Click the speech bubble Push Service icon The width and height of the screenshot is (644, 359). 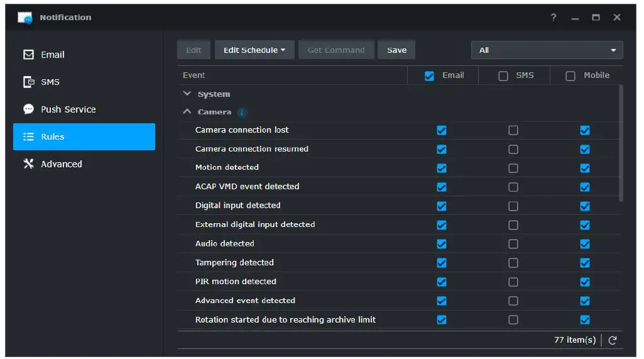click(x=28, y=109)
